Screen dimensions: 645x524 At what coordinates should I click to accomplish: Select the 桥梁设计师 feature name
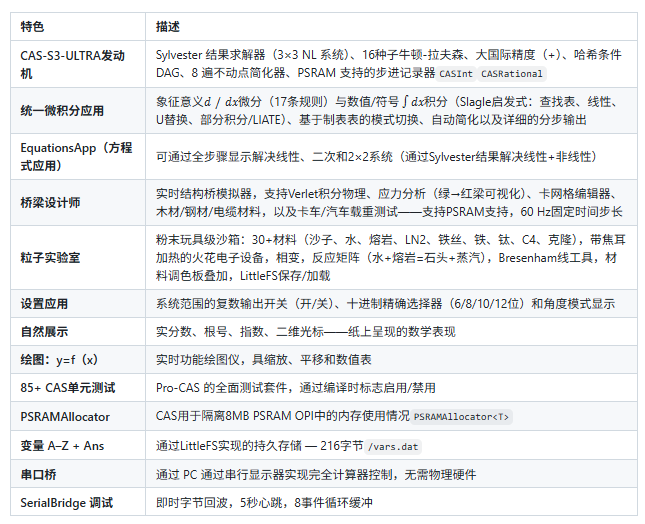pyautogui.click(x=51, y=202)
